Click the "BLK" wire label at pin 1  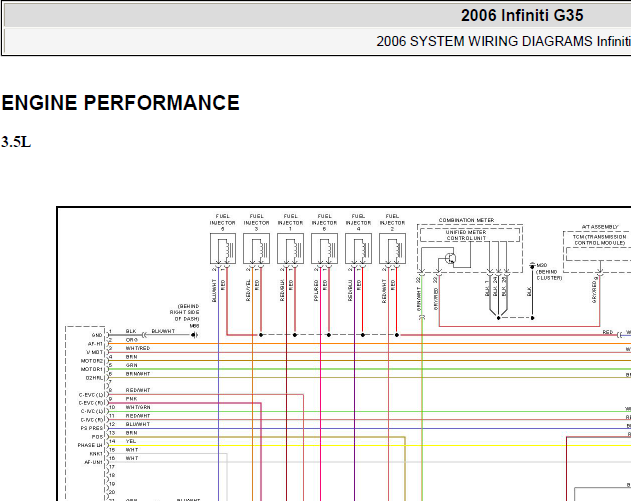click(131, 332)
